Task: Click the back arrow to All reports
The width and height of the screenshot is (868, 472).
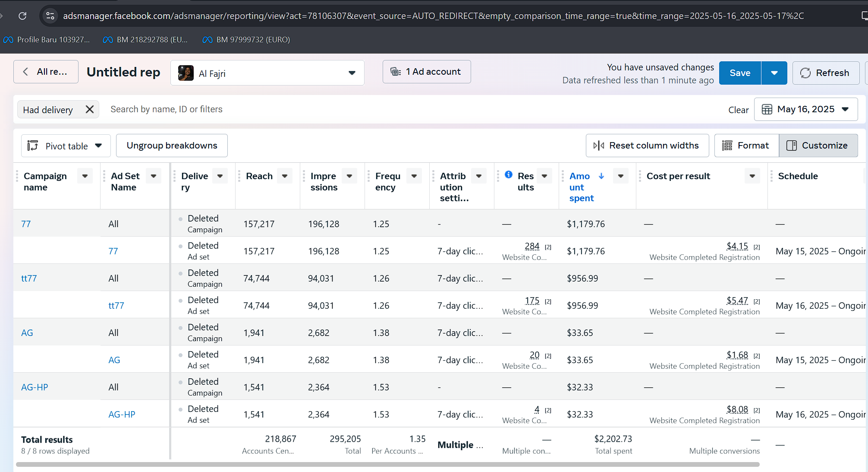Action: click(x=25, y=72)
